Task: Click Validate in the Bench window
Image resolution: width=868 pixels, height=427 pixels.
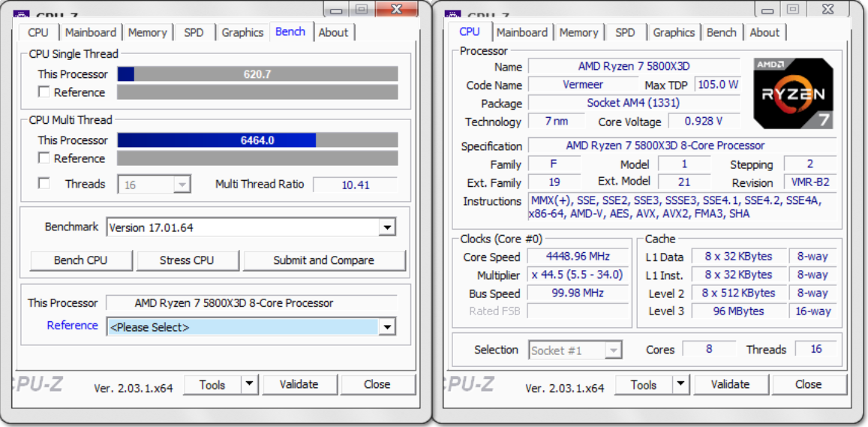Action: pyautogui.click(x=299, y=384)
